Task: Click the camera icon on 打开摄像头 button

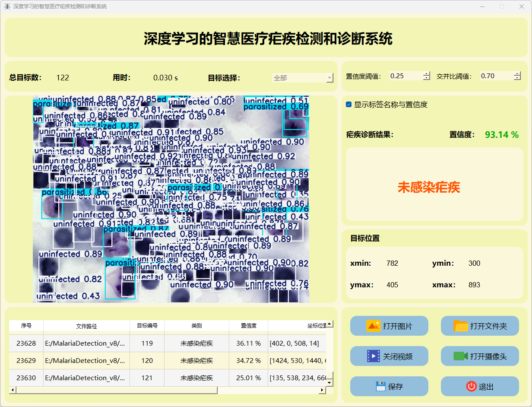Action: (x=461, y=356)
